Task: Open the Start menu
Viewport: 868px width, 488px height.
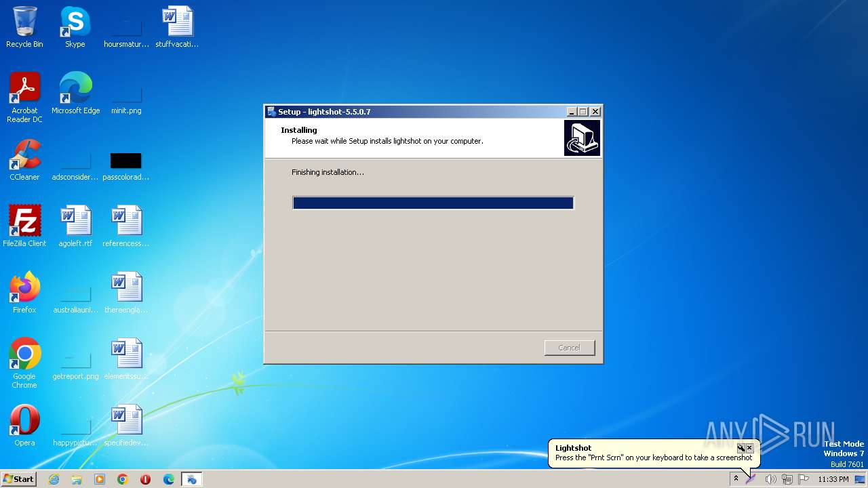Action: pyautogui.click(x=19, y=479)
